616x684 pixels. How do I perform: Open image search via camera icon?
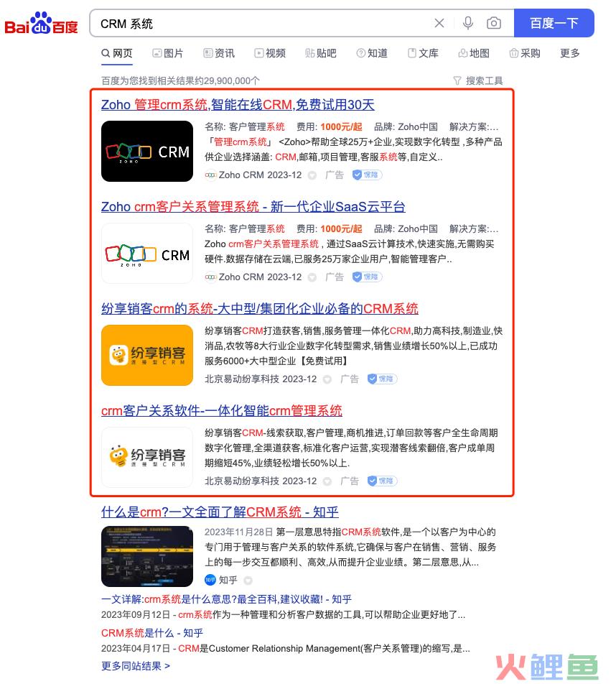(x=493, y=23)
